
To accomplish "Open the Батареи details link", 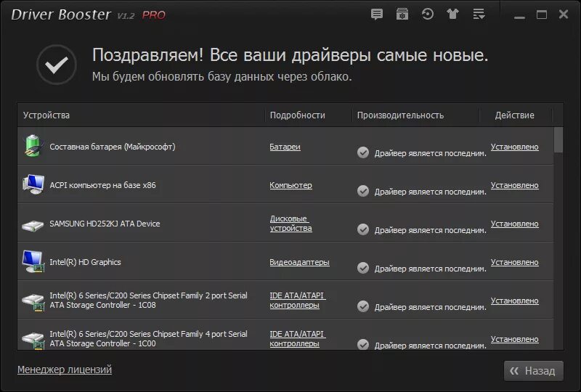I will coord(285,147).
